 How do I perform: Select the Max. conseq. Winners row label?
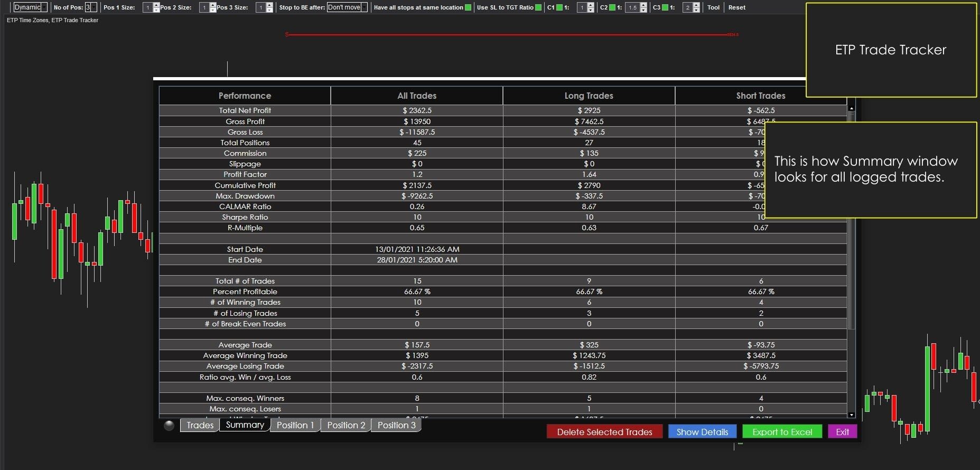pos(245,398)
